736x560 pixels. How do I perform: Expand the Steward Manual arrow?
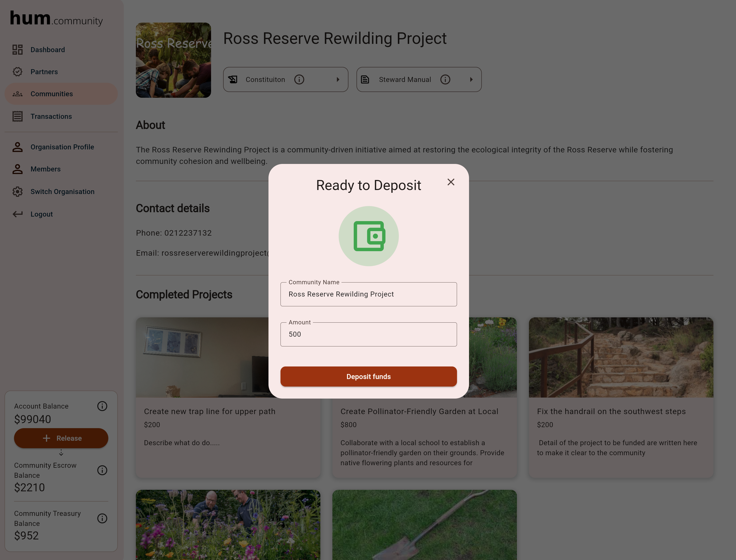(x=471, y=79)
